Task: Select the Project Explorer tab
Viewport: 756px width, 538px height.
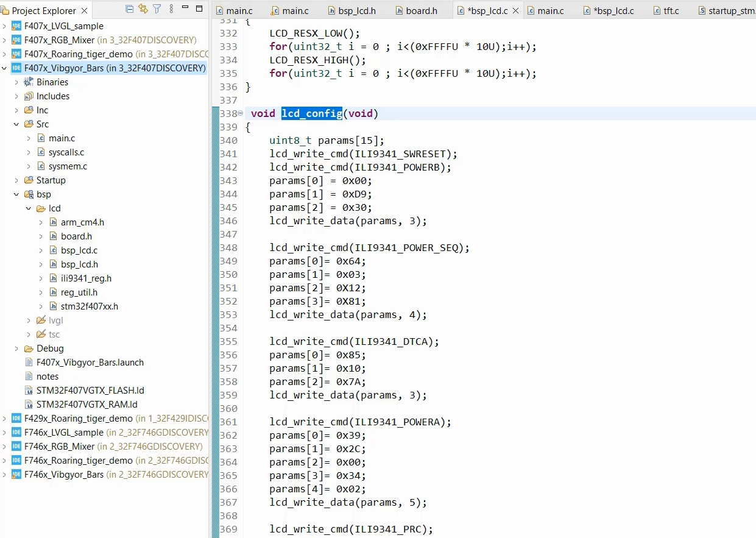Action: coord(44,11)
